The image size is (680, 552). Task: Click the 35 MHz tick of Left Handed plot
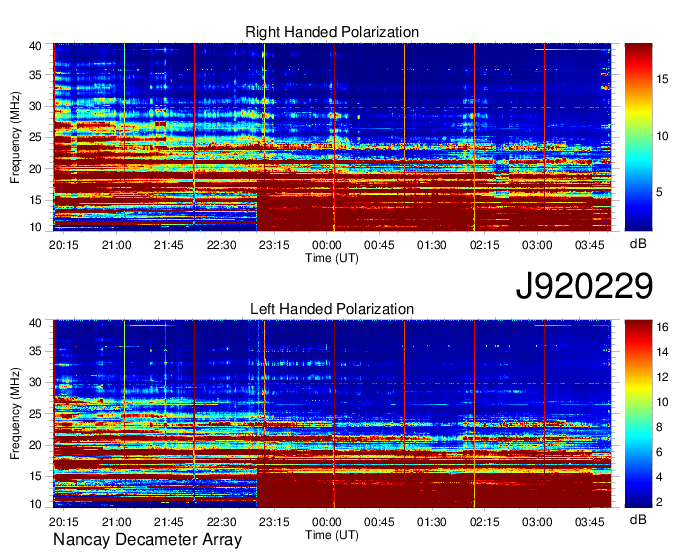(35, 351)
